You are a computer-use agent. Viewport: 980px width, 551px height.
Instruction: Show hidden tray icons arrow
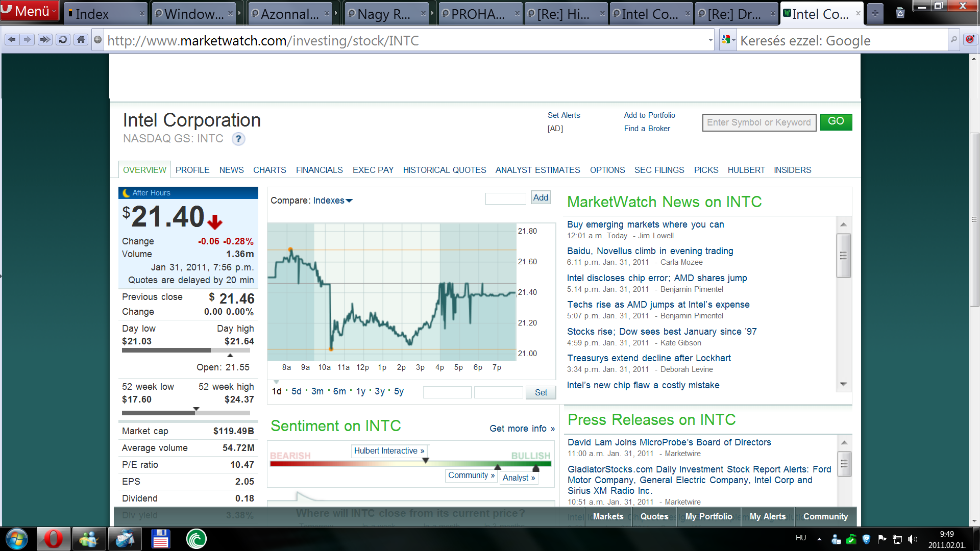coord(819,539)
